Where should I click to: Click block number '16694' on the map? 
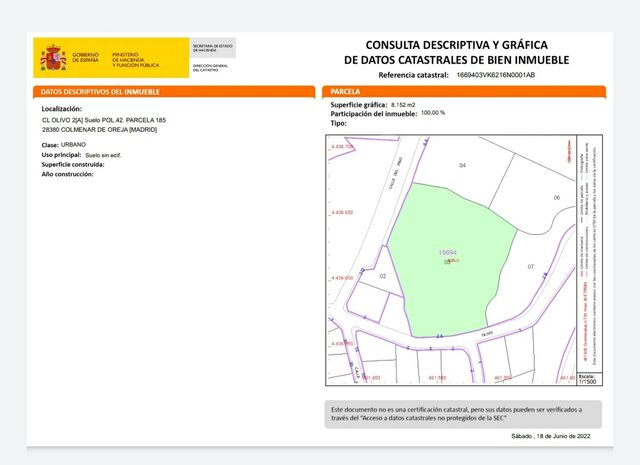coord(447,253)
